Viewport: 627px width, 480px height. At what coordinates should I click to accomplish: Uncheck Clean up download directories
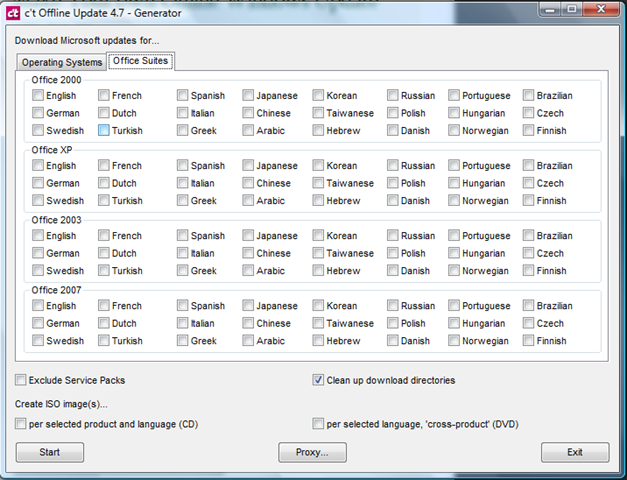[319, 381]
